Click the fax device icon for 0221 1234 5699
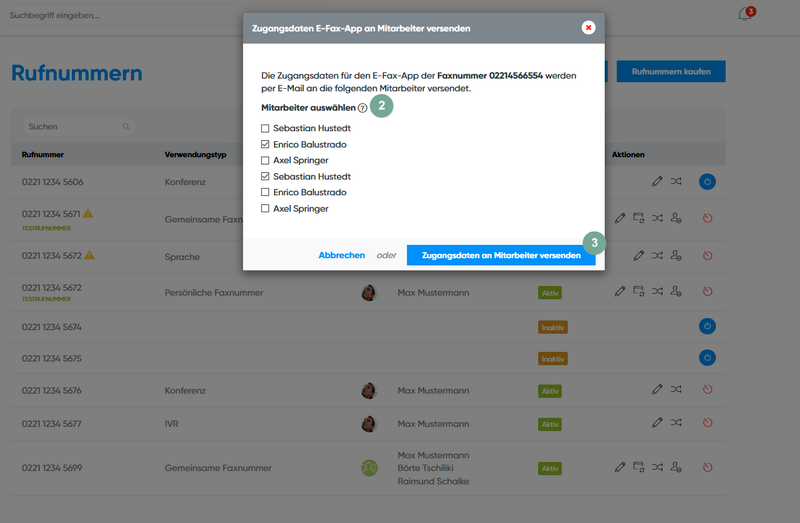Image resolution: width=800 pixels, height=523 pixels. pyautogui.click(x=638, y=467)
